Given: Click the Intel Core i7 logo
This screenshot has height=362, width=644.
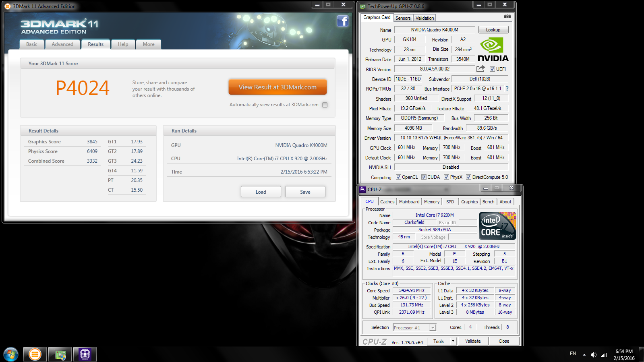Looking at the screenshot, I should tap(498, 226).
